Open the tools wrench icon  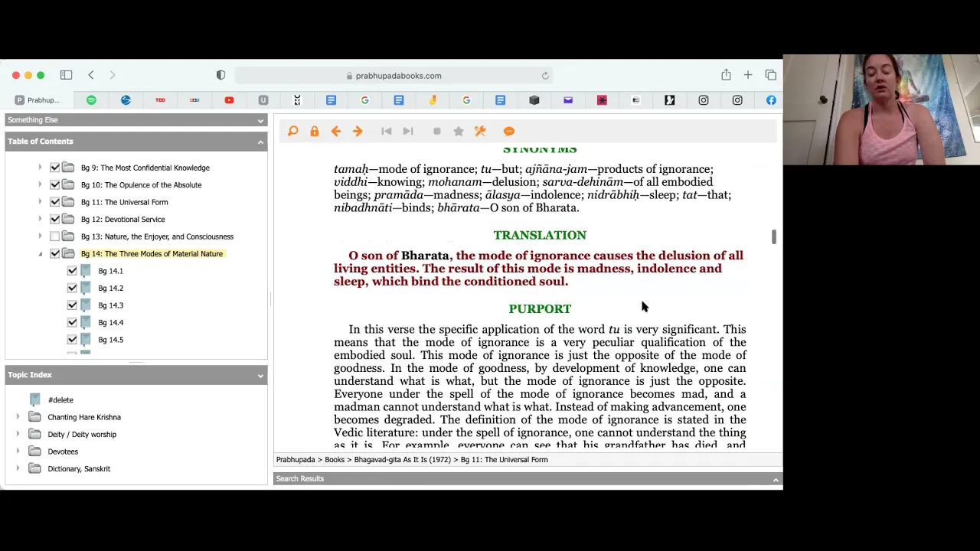point(480,131)
